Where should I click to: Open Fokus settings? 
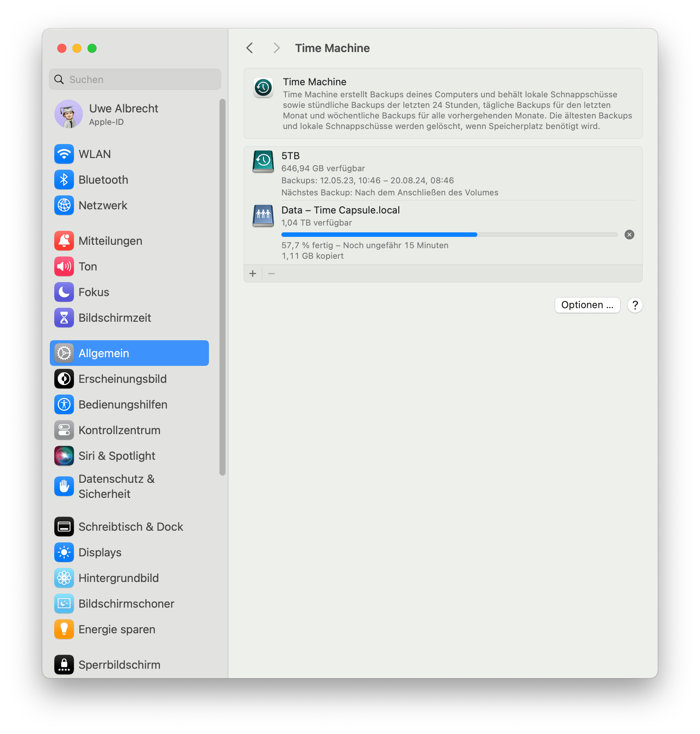pos(94,292)
